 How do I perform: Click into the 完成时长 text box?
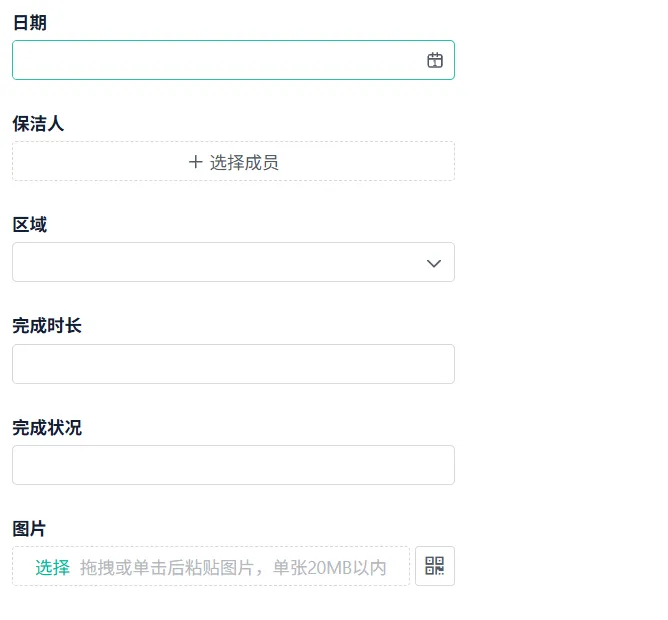233,364
